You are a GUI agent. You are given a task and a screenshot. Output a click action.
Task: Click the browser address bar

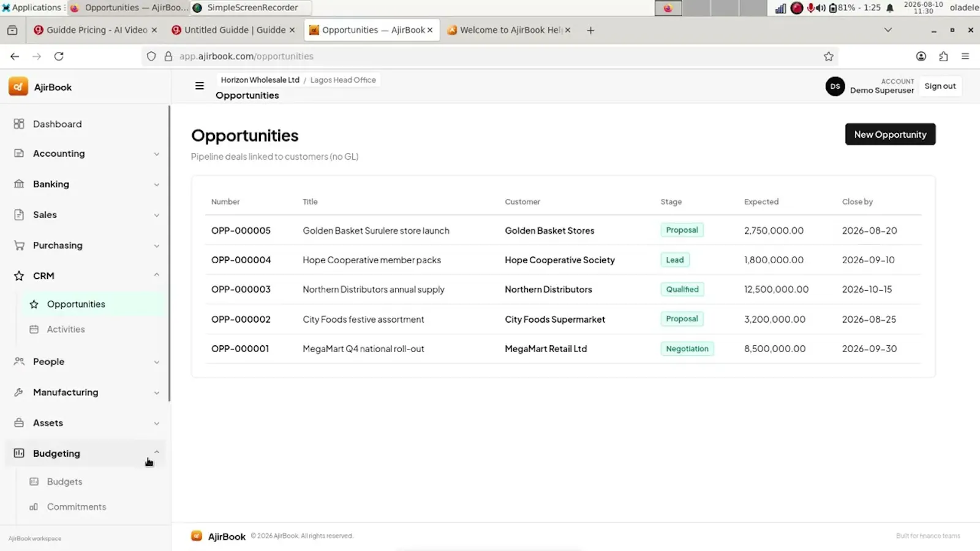pyautogui.click(x=490, y=56)
